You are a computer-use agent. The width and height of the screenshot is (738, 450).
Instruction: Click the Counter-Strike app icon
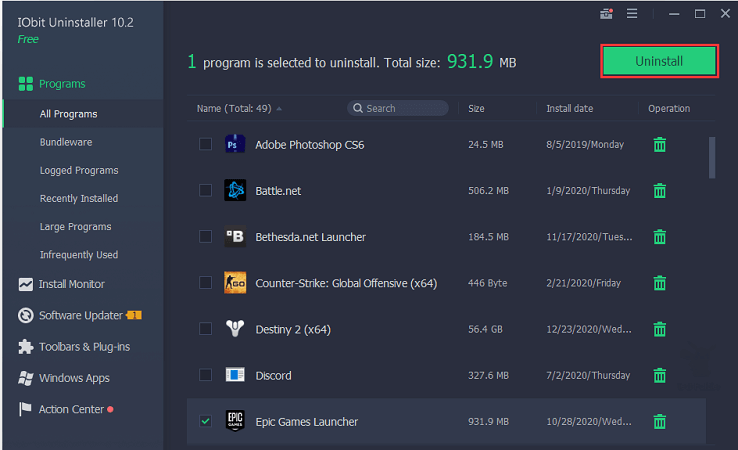point(235,282)
